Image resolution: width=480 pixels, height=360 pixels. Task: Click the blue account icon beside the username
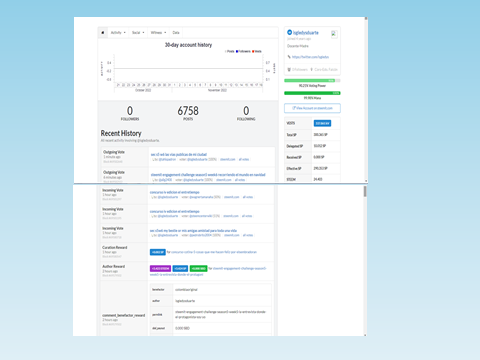point(289,32)
